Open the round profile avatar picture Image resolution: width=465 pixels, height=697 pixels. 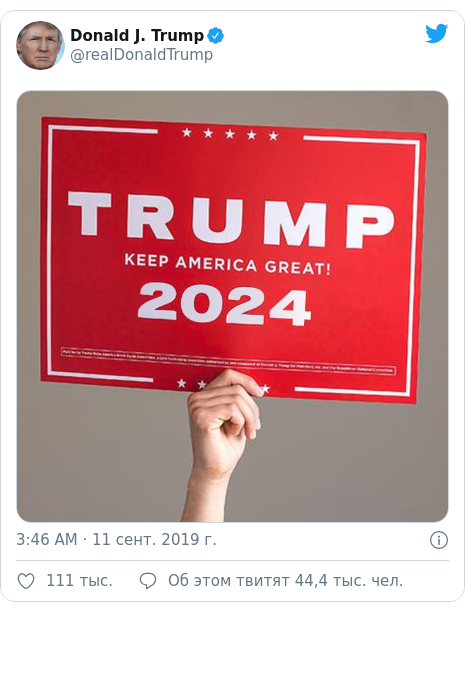tap(40, 45)
